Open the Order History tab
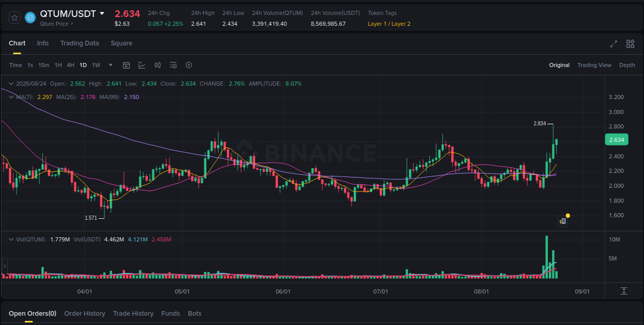Image resolution: width=644 pixels, height=325 pixels. [x=84, y=313]
